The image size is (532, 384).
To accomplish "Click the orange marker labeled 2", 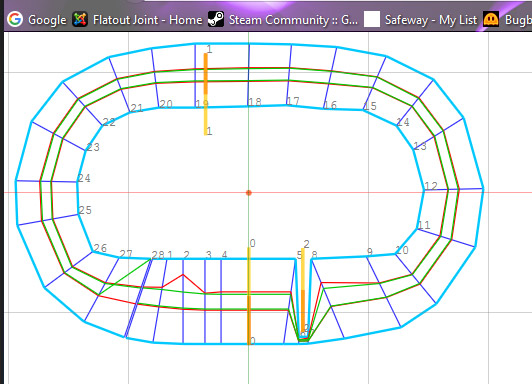I will (303, 291).
